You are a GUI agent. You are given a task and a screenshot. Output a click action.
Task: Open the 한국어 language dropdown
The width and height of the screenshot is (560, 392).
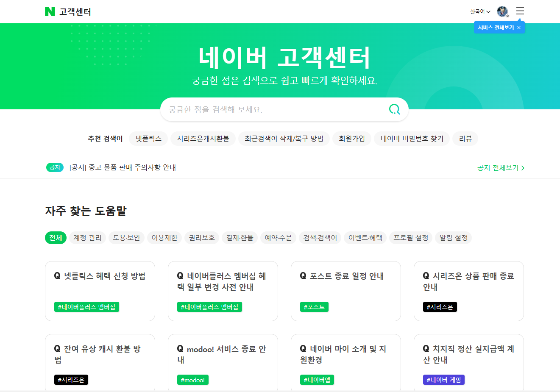pos(479,11)
